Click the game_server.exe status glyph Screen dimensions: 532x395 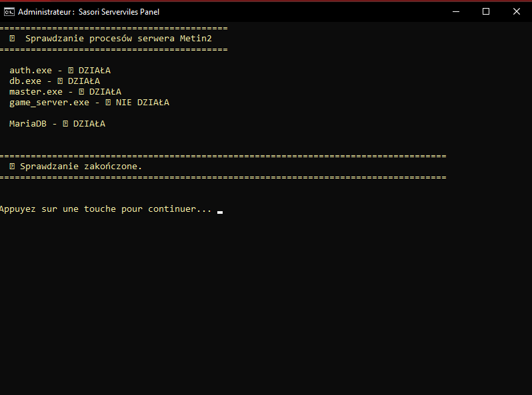(108, 103)
